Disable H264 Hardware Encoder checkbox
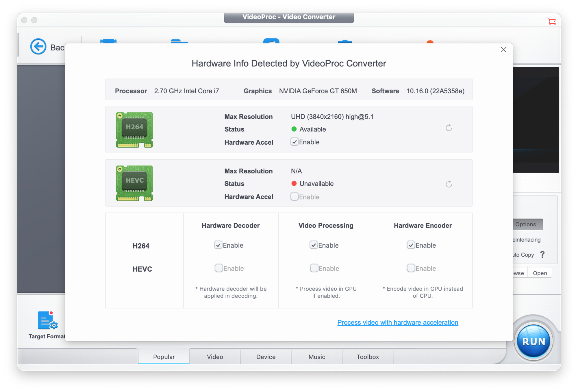The width and height of the screenshot is (578, 392). pos(411,245)
